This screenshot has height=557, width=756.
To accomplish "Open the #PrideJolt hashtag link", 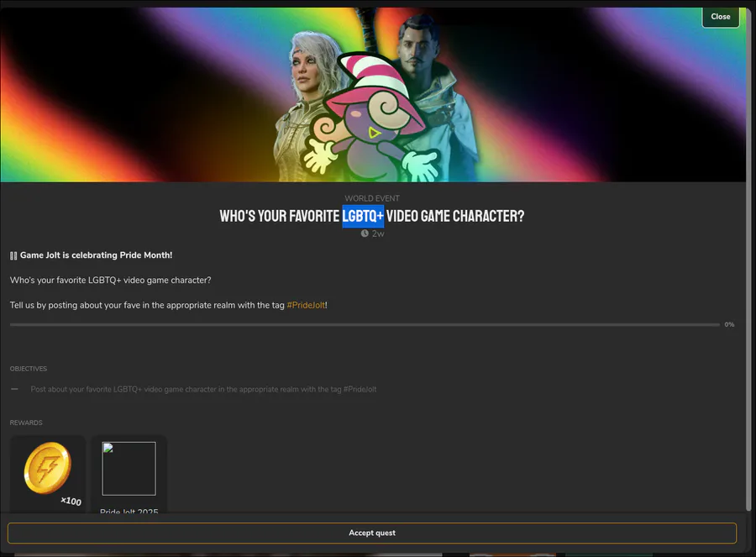I will pos(306,305).
